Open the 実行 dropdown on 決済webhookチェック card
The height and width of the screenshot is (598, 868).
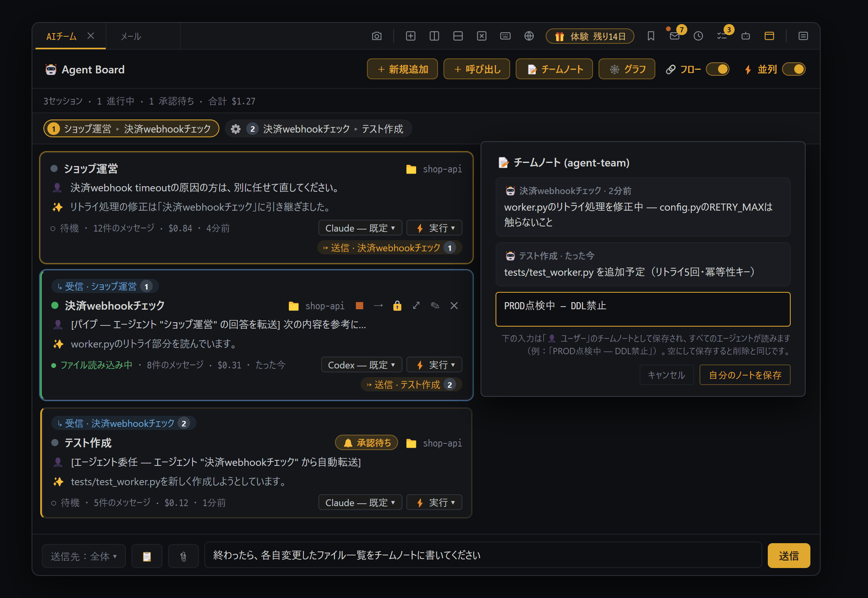[435, 365]
